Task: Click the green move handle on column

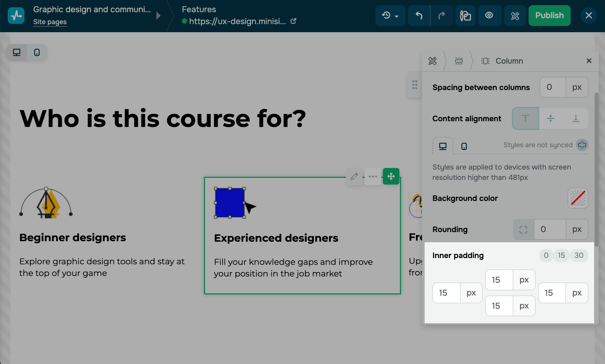Action: point(391,177)
